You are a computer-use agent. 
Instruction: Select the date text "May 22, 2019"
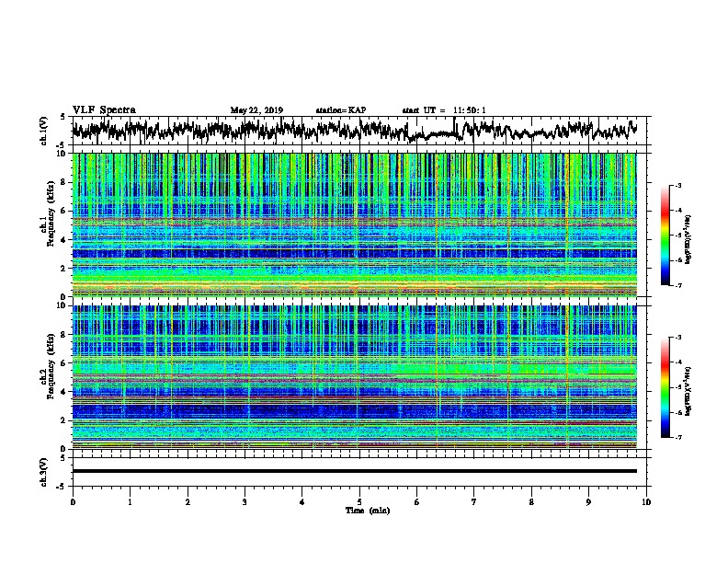tap(256, 110)
